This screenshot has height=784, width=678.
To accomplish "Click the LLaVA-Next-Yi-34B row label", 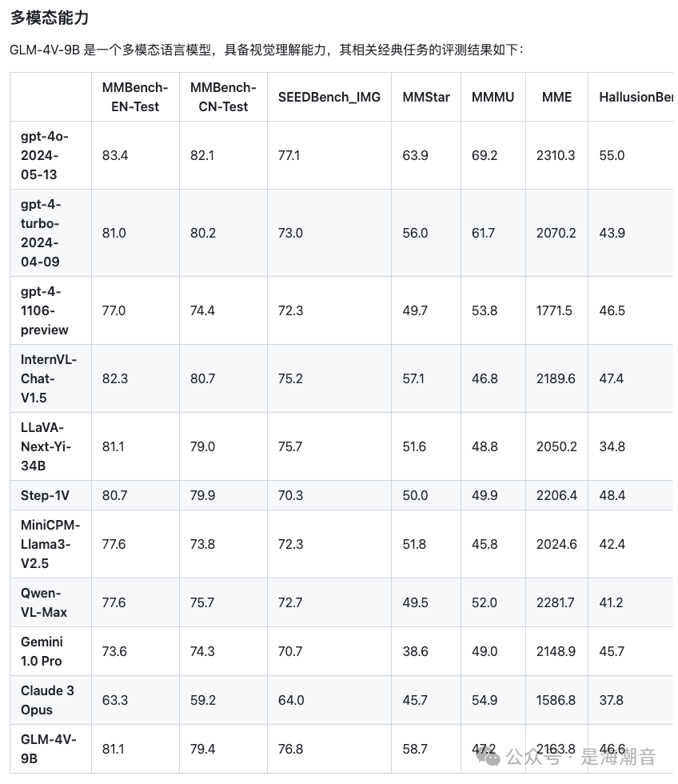I will (x=46, y=446).
